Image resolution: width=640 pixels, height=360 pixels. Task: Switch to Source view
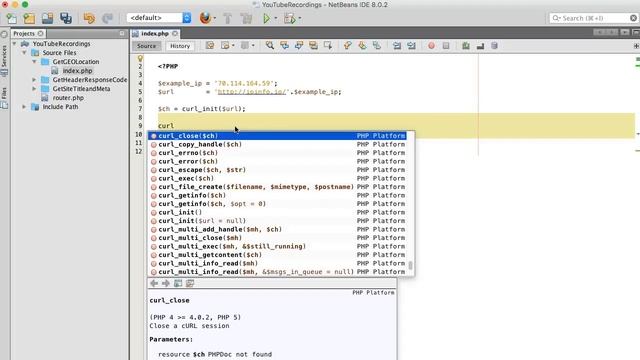(147, 46)
